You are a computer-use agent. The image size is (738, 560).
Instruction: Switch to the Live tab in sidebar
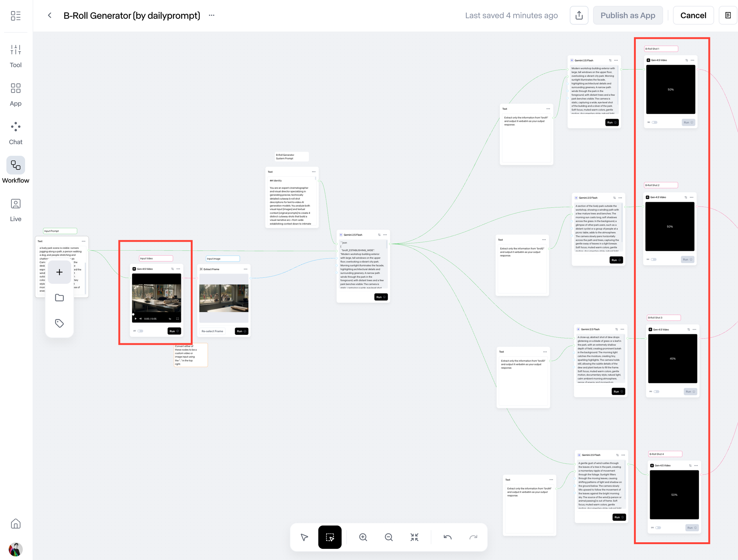click(15, 210)
